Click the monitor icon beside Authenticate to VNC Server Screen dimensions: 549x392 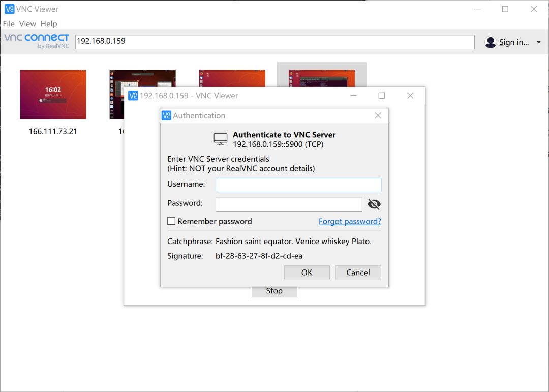[x=221, y=139]
